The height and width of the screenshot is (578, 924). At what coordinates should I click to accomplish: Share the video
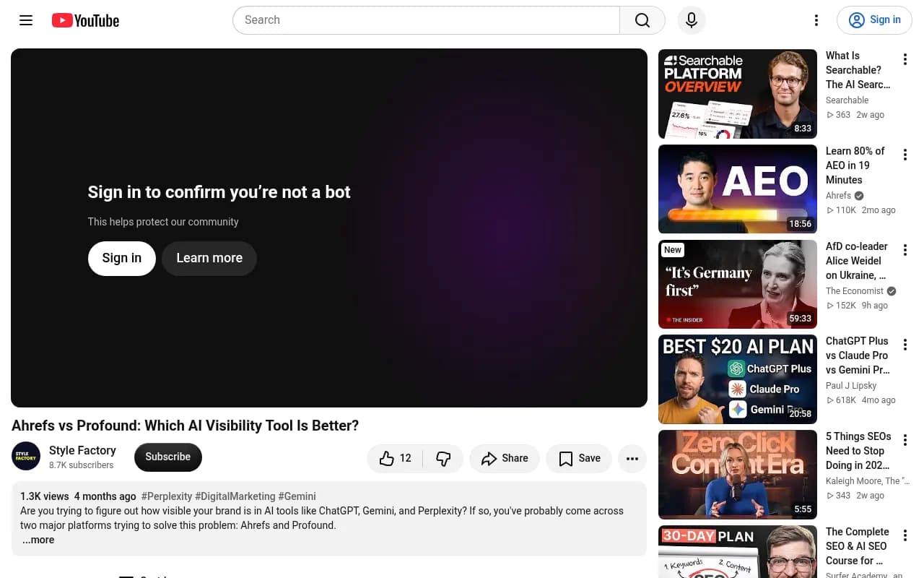click(505, 458)
